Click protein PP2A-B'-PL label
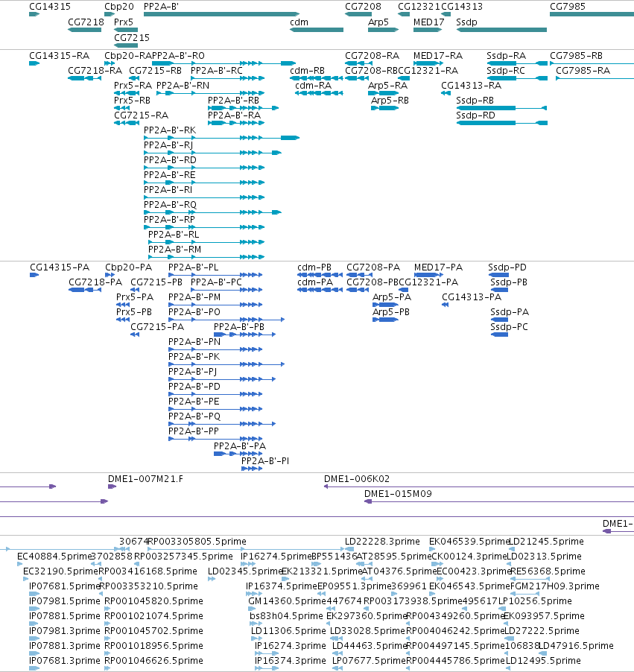This screenshot has width=634, height=672. tap(194, 267)
